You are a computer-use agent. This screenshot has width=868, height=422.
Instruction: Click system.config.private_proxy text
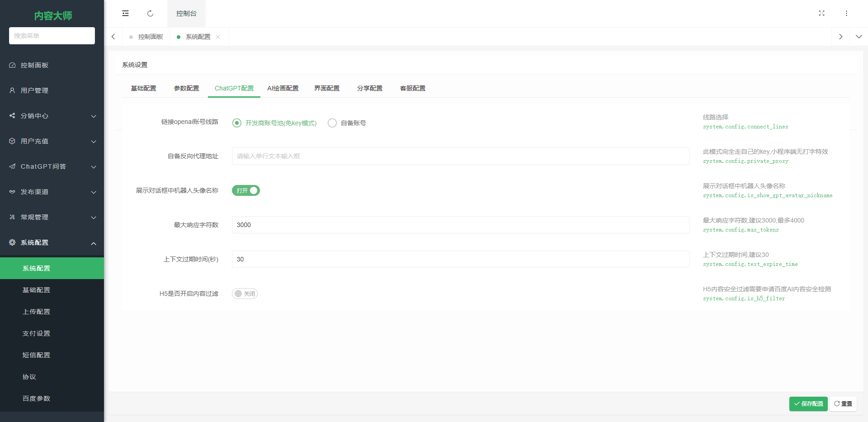(745, 161)
